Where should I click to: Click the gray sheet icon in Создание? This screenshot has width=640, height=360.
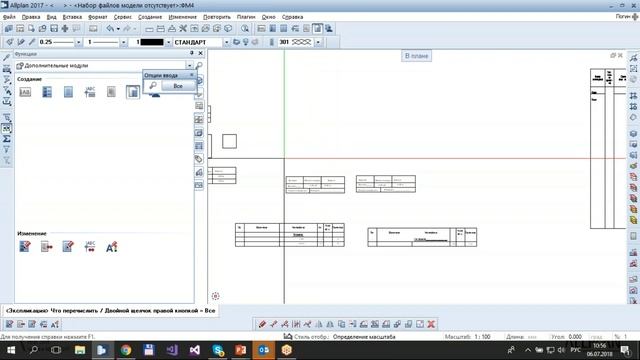tap(111, 92)
